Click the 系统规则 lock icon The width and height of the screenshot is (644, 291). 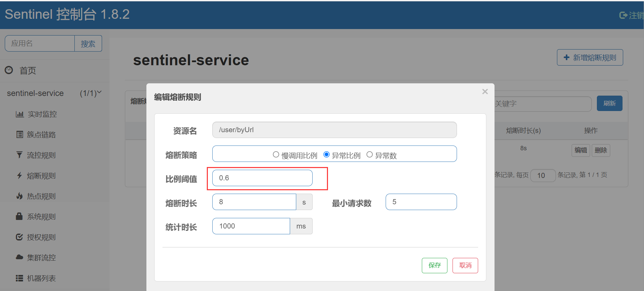19,216
